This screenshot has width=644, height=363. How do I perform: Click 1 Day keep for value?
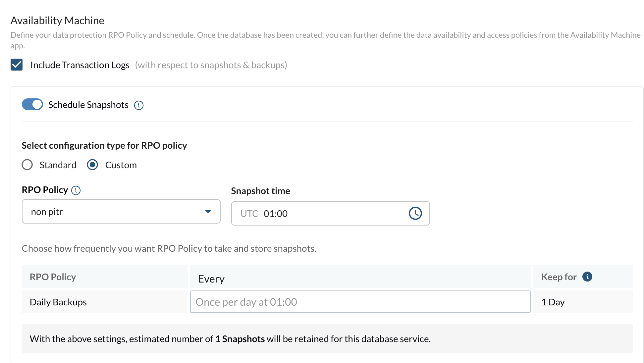(x=553, y=302)
